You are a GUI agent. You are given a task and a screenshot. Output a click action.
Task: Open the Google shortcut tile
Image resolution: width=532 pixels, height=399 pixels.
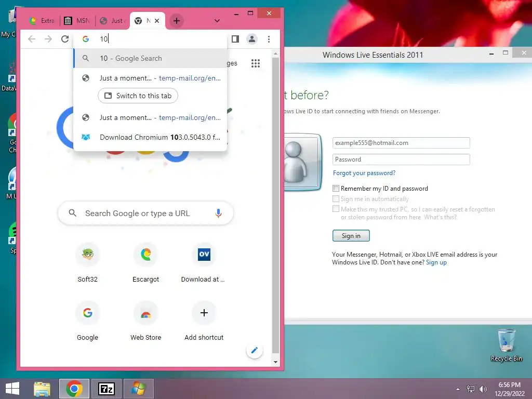87,321
